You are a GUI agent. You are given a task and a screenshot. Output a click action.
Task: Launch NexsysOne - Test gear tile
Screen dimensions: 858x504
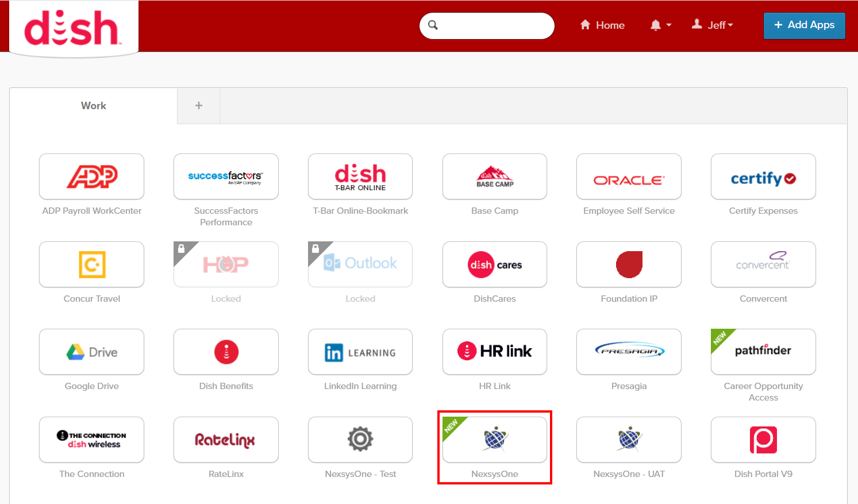pos(360,440)
